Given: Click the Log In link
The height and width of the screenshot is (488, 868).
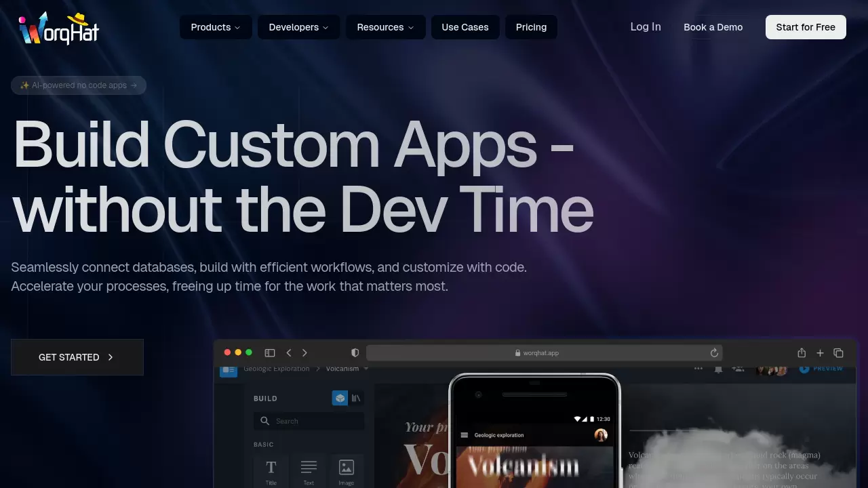Looking at the screenshot, I should tap(646, 27).
